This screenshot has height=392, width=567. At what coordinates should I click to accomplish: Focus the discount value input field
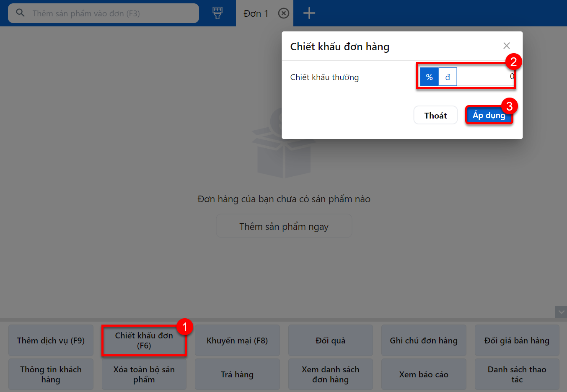[486, 77]
